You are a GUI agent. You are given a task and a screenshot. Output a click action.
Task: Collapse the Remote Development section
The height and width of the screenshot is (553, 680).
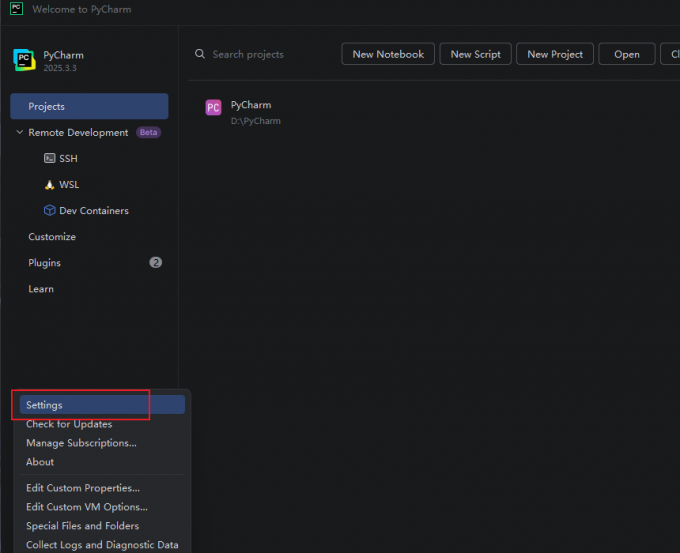point(20,132)
